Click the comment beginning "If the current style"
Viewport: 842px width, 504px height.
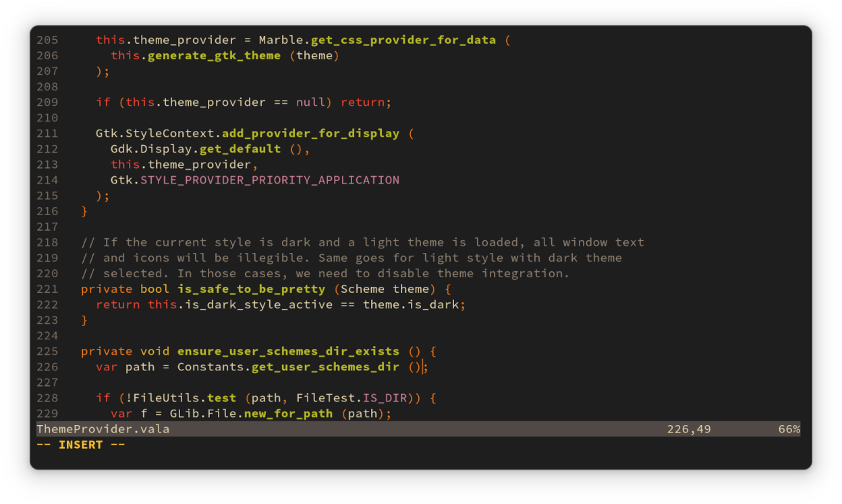pos(362,242)
